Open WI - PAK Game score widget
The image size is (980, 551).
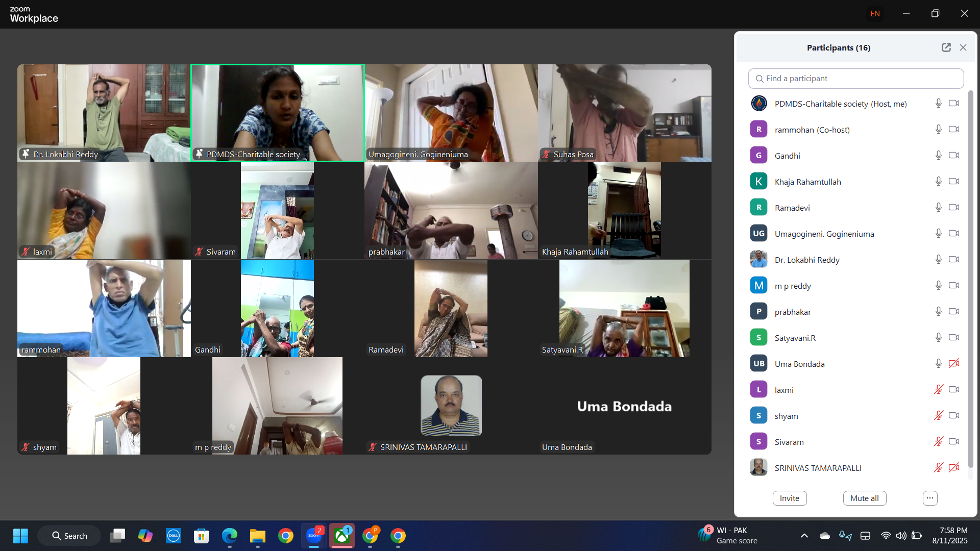728,536
